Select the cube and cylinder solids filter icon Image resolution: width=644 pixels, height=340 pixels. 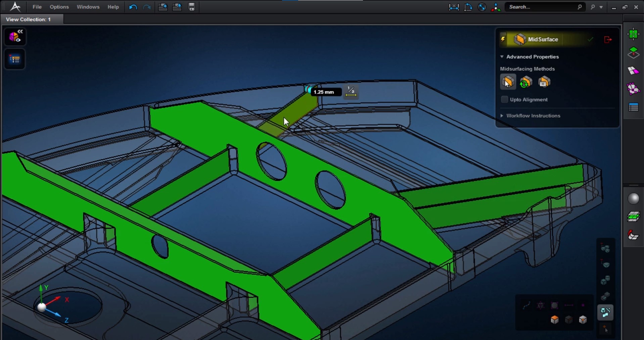(x=605, y=280)
